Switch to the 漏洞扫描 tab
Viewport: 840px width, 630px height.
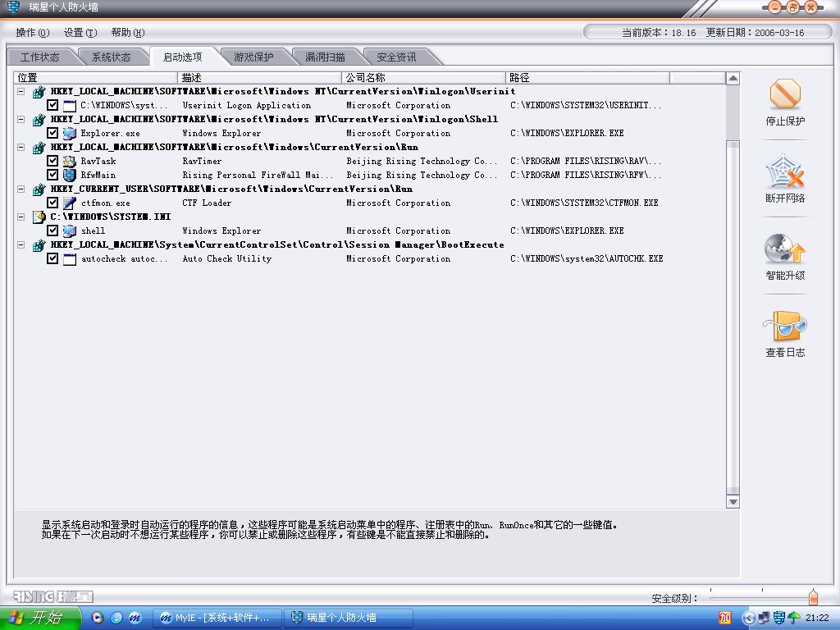[325, 57]
